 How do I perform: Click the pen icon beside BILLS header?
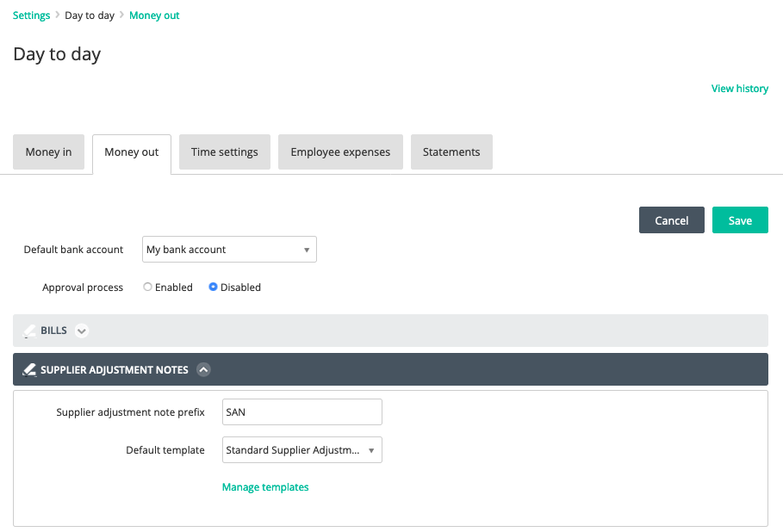30,331
